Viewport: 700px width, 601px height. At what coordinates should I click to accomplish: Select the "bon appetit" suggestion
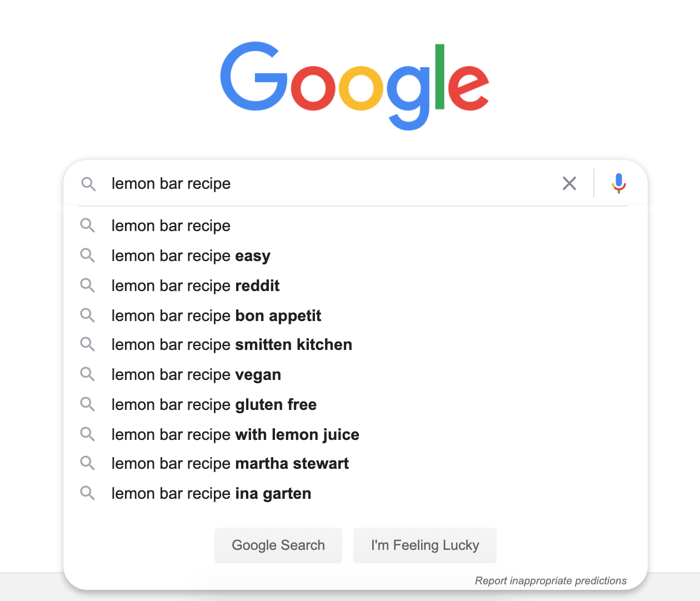[x=216, y=316]
